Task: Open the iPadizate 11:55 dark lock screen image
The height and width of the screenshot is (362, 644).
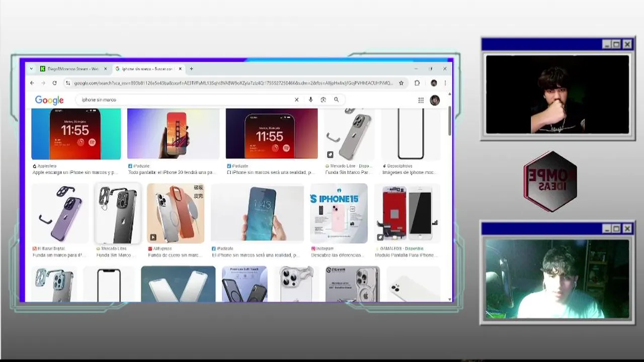Action: 272,134
